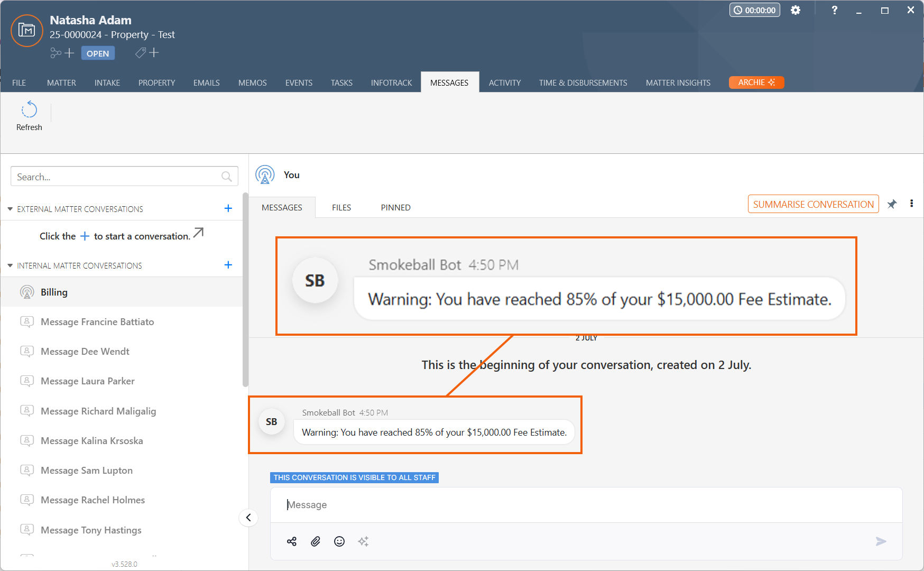Send the message with the arrow icon
Viewport: 924px width, 571px height.
tap(881, 541)
